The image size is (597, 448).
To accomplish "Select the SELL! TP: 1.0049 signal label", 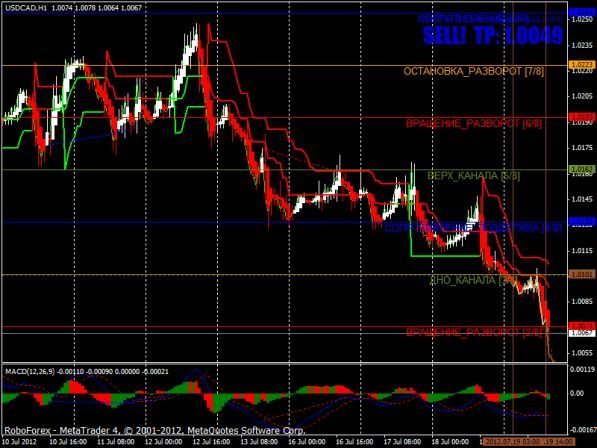I will point(493,35).
